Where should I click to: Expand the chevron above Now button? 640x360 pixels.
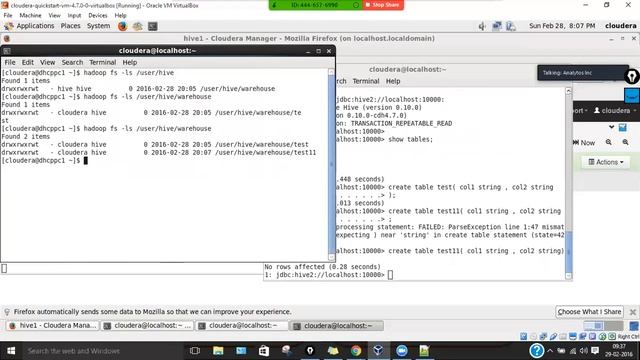[x=611, y=127]
